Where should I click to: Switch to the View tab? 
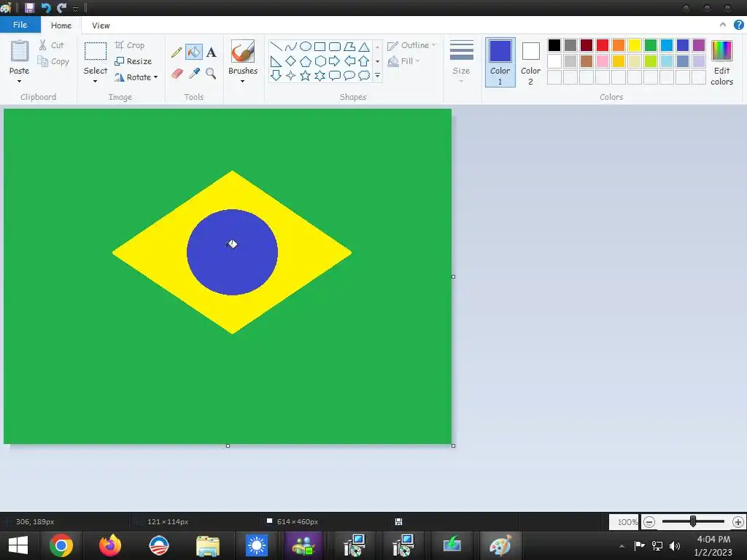(101, 26)
